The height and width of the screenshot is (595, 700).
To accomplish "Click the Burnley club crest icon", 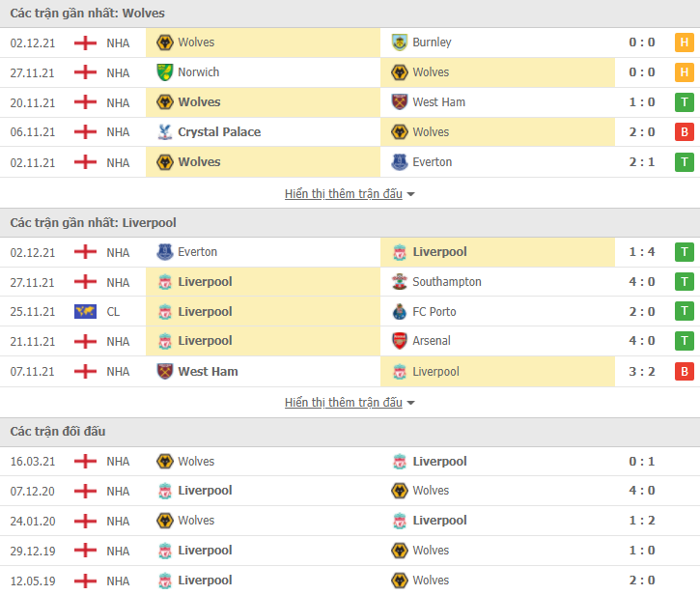I will pyautogui.click(x=399, y=42).
